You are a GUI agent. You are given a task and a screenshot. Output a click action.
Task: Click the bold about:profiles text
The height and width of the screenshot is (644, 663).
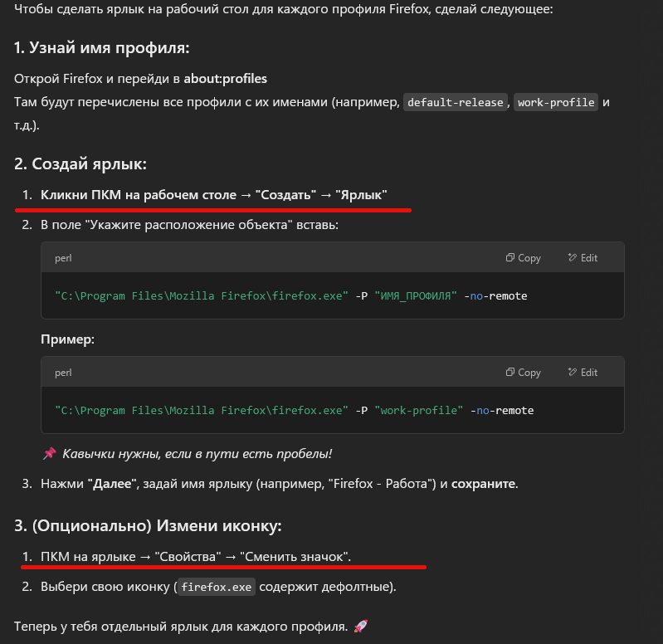point(226,79)
